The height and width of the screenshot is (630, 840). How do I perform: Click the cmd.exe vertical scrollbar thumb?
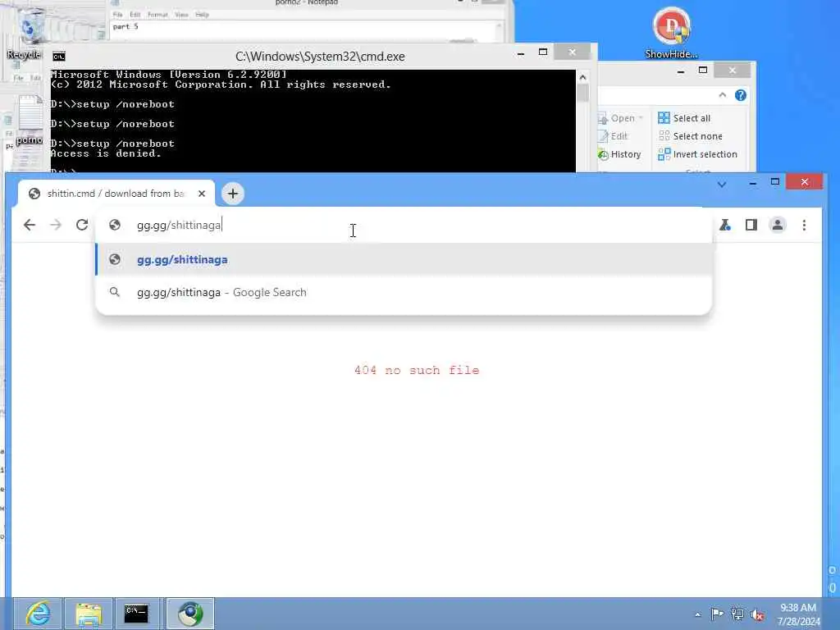(x=583, y=94)
